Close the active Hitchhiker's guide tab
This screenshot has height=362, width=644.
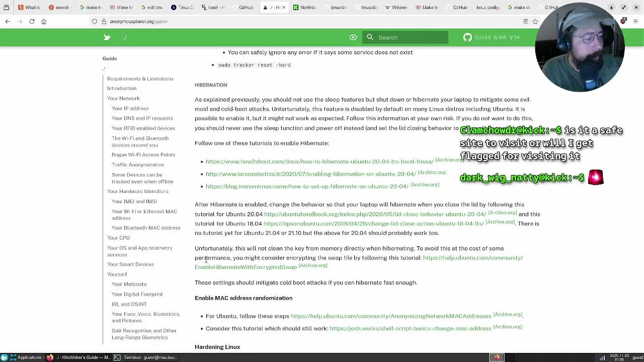(x=283, y=8)
